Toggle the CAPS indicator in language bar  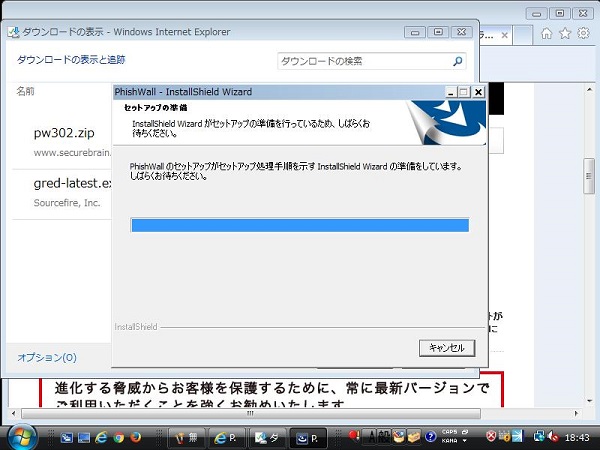(449, 432)
